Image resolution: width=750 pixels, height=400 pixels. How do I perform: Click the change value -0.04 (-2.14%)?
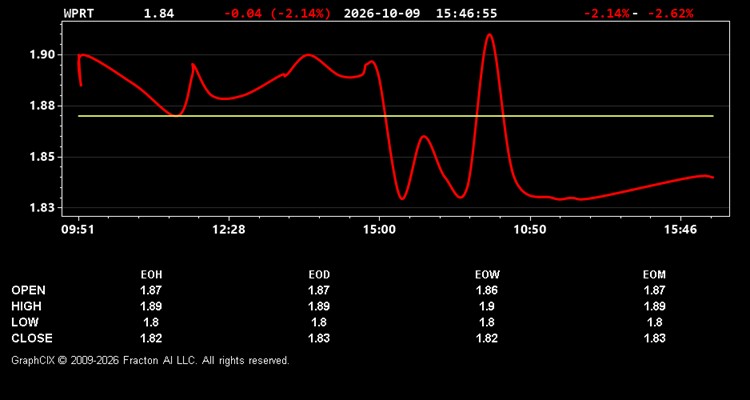(277, 13)
